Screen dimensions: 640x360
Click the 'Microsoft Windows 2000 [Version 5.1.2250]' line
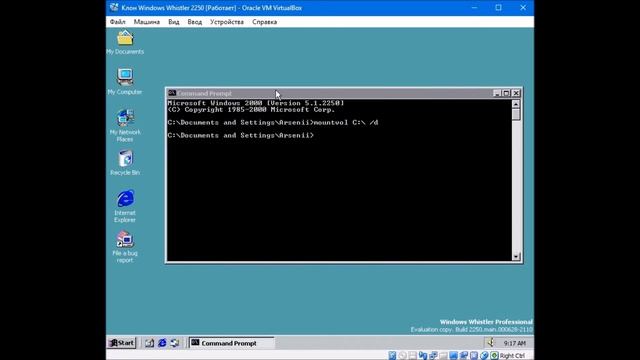(256, 103)
